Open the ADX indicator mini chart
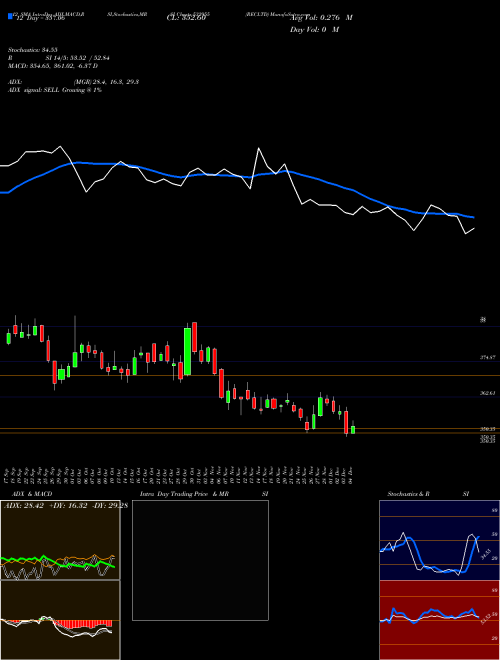500x660 pixels. [x=60, y=540]
